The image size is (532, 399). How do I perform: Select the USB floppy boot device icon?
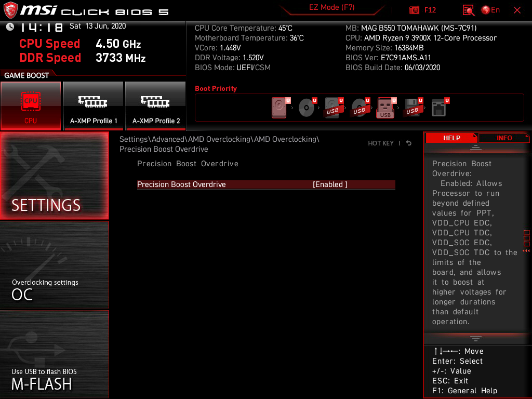[x=412, y=107]
